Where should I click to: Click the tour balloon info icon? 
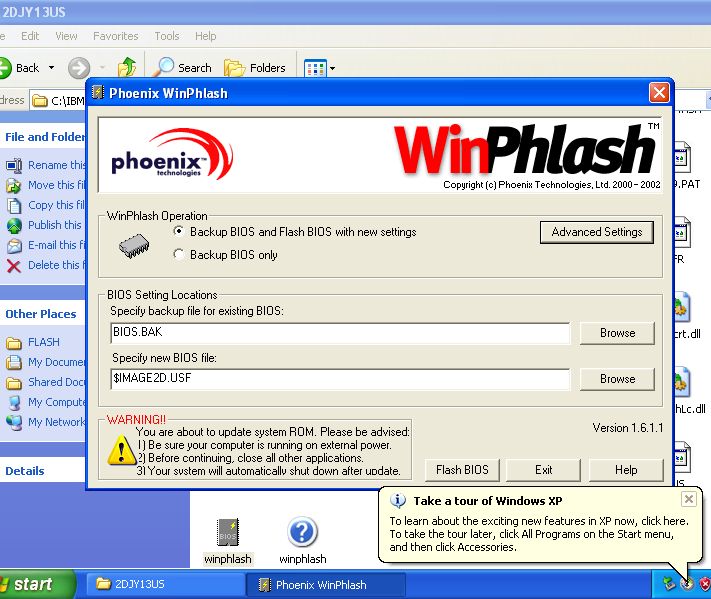coord(398,501)
